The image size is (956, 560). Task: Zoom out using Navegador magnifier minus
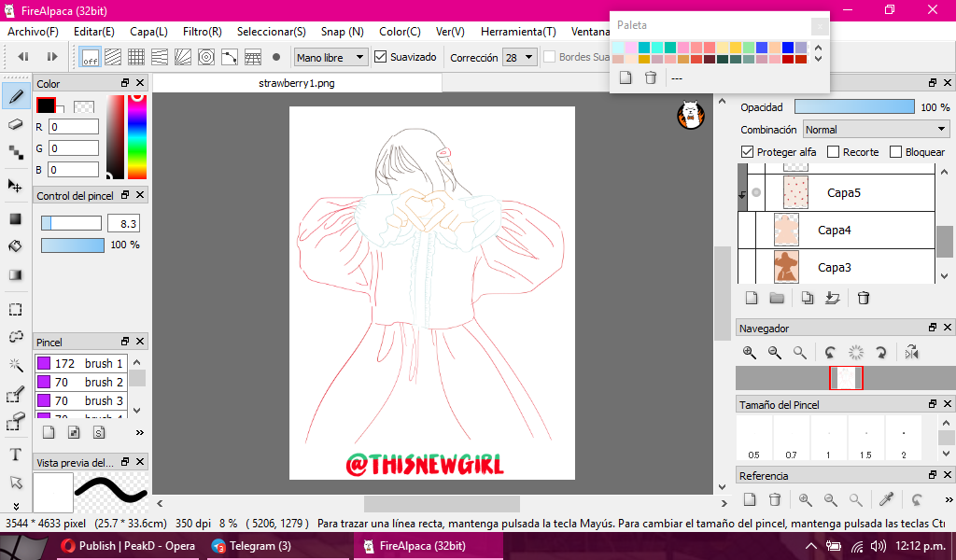774,352
